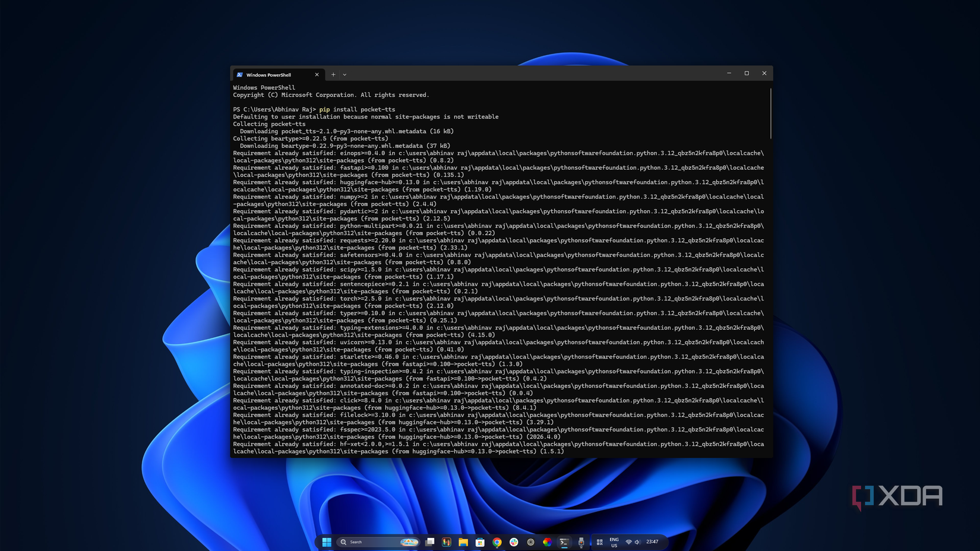Screen dimensions: 980x551
Task: Minimize the PowerShell window
Action: tap(729, 73)
